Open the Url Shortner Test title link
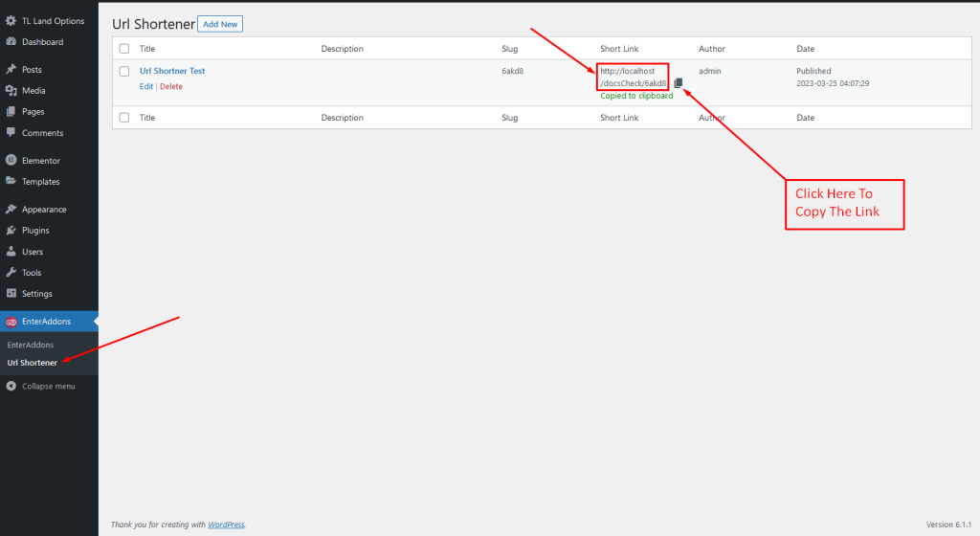980x536 pixels. [x=172, y=71]
